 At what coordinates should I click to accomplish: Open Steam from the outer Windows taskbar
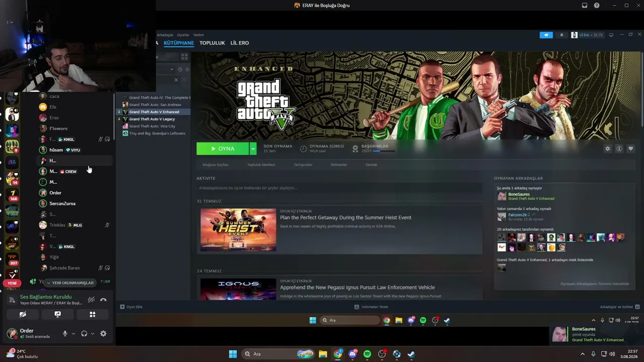click(x=411, y=354)
